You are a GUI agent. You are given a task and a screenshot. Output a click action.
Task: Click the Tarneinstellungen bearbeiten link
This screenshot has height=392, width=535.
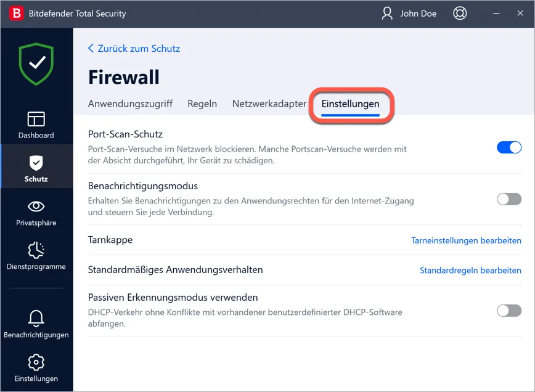pos(466,240)
